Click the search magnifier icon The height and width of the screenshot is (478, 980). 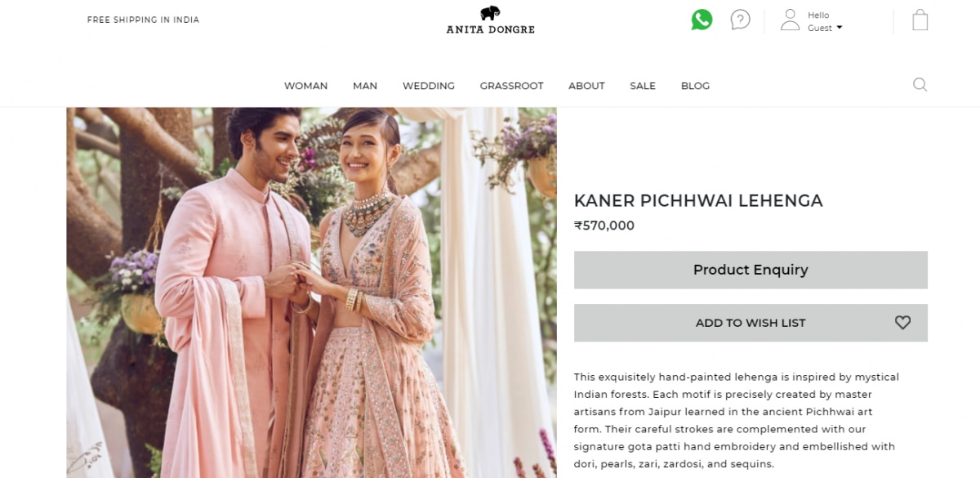pos(920,84)
